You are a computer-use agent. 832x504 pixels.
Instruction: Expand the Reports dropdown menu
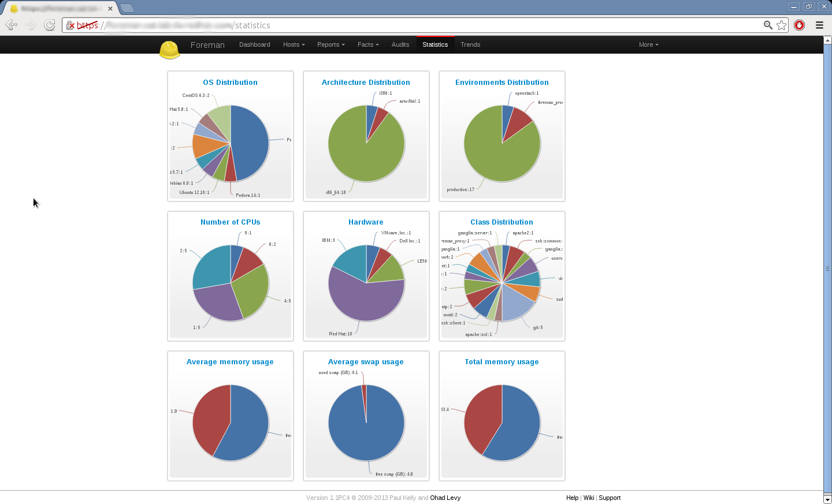330,44
